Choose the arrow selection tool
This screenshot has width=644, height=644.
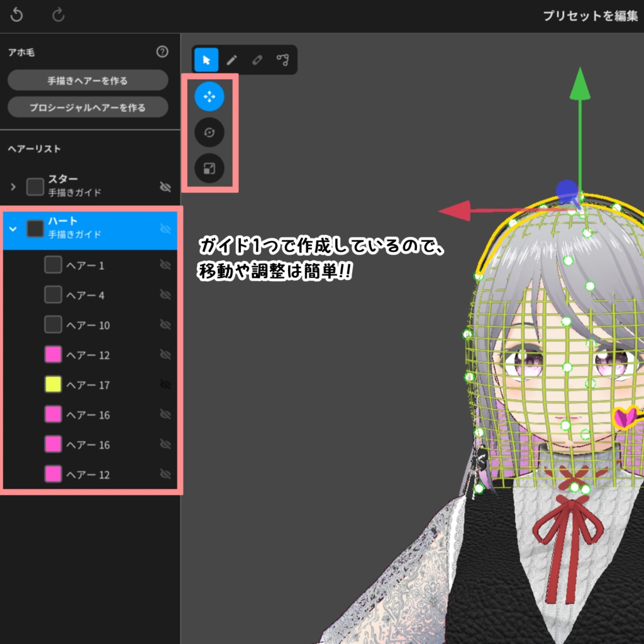(x=206, y=60)
